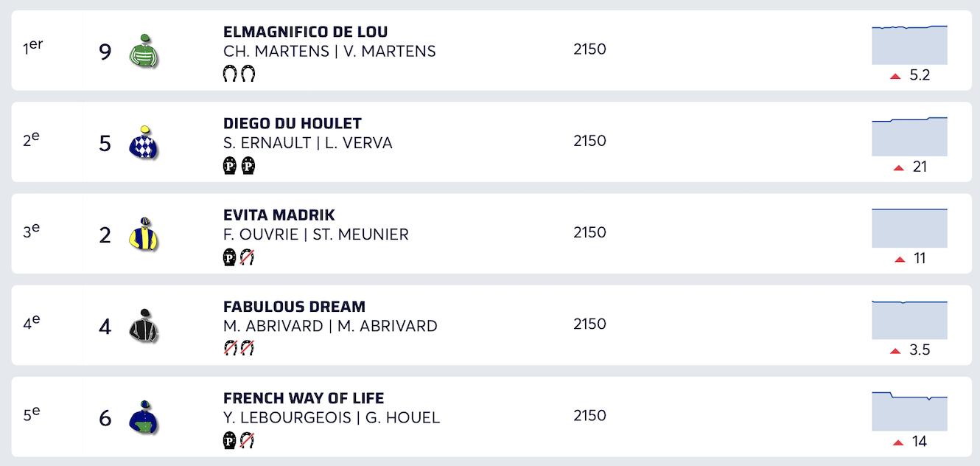Click the red up-arrow next to odds 14

[898, 442]
